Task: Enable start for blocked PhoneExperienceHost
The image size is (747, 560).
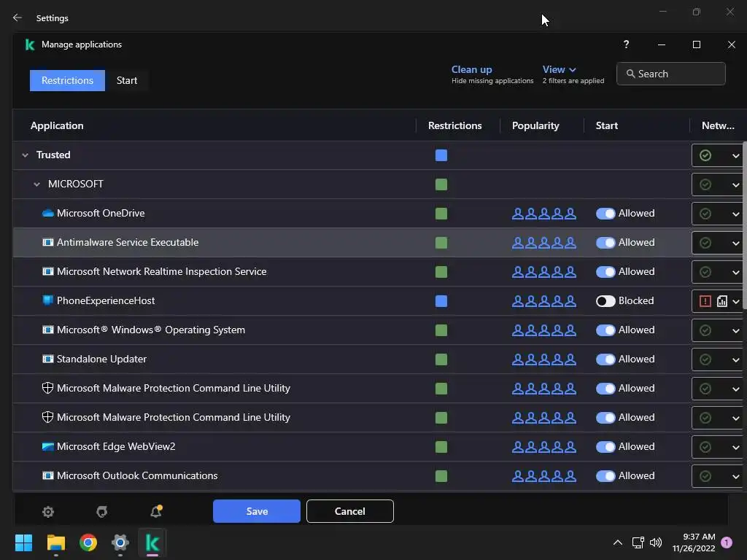Action: point(605,301)
